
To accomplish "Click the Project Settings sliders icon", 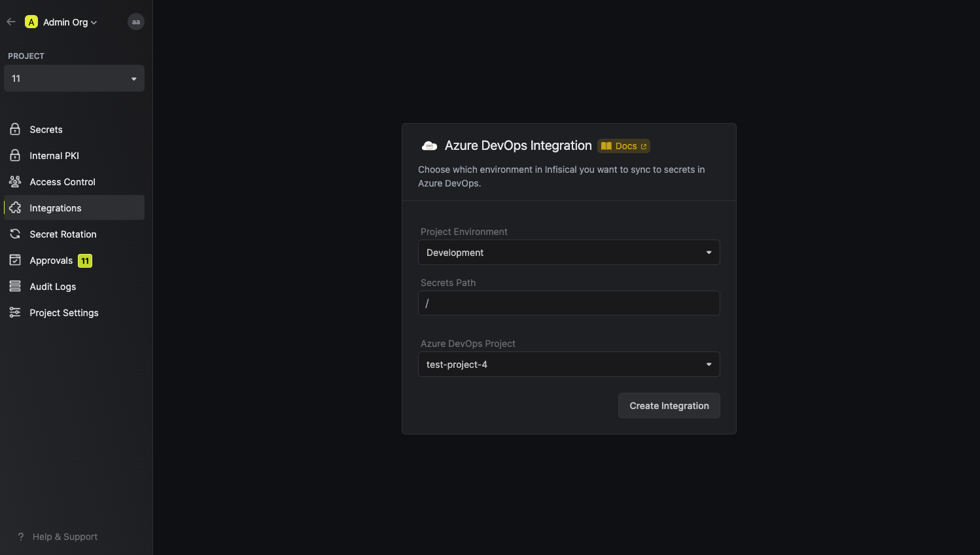I will click(15, 312).
